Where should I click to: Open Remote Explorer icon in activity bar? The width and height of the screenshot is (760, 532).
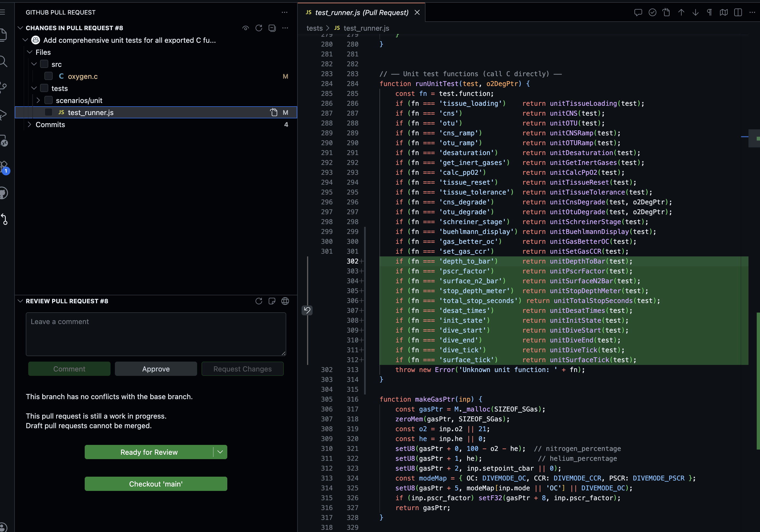pos(3,141)
